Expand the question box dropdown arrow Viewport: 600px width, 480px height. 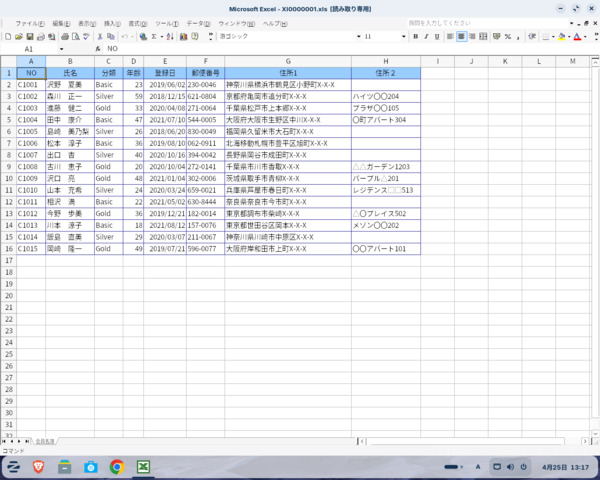click(571, 23)
